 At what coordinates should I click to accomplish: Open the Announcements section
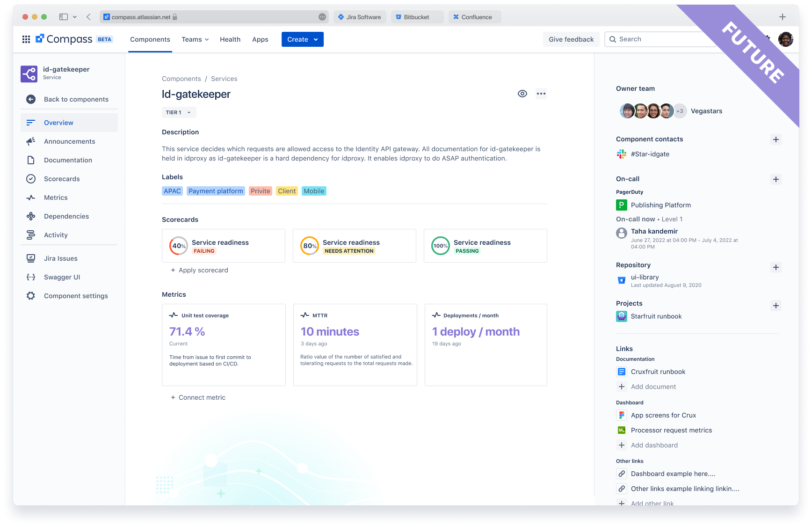(69, 141)
